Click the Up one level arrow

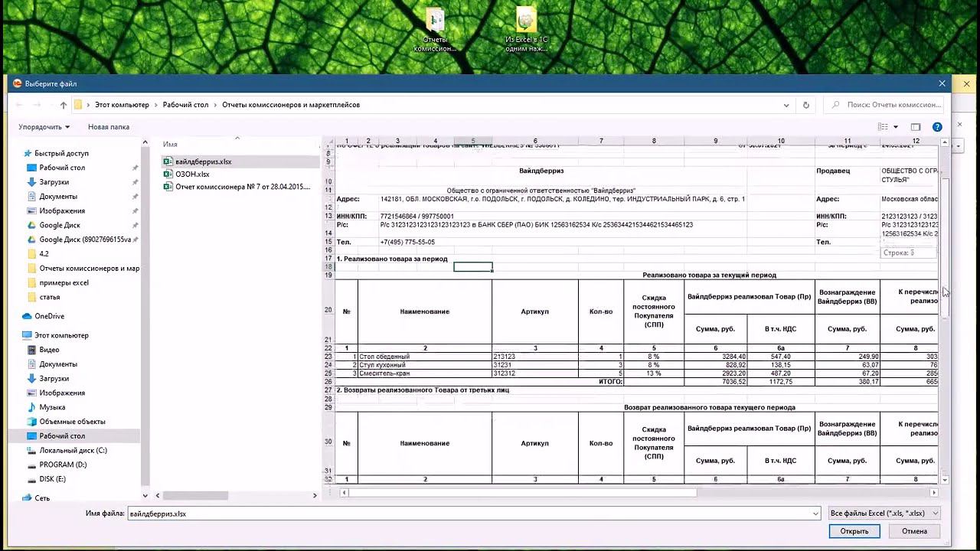[x=64, y=105]
